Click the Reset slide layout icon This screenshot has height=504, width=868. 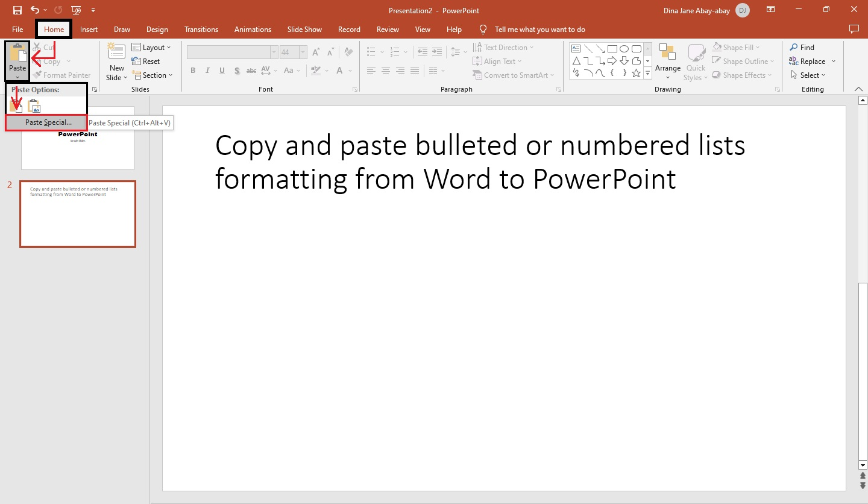pyautogui.click(x=146, y=61)
